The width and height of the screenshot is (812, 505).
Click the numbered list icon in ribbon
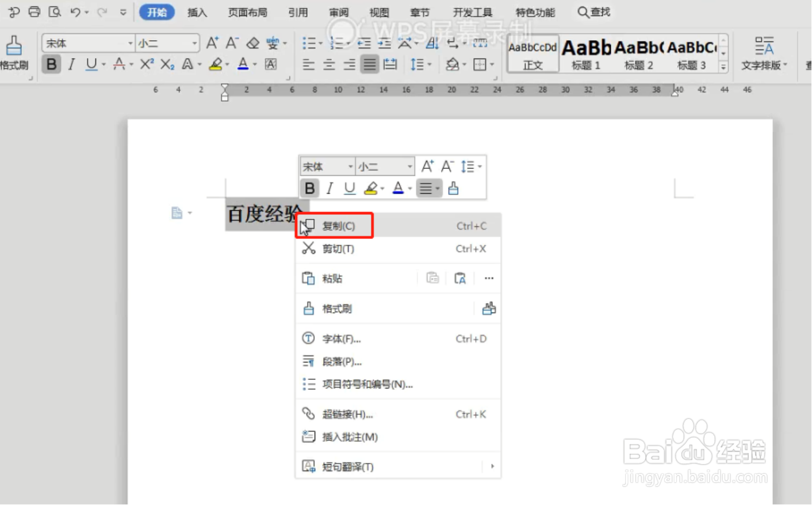pyautogui.click(x=336, y=43)
